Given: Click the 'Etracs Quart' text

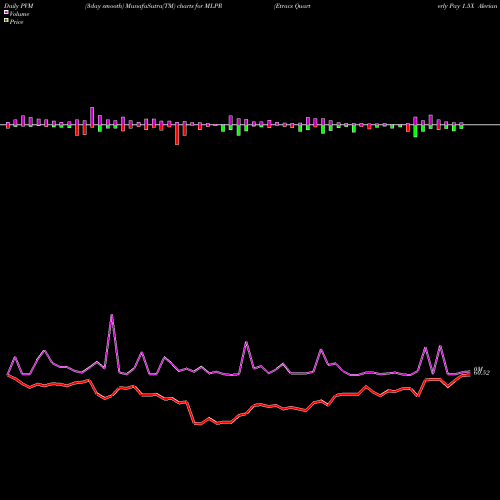Looking at the screenshot, I should pyautogui.click(x=292, y=6).
